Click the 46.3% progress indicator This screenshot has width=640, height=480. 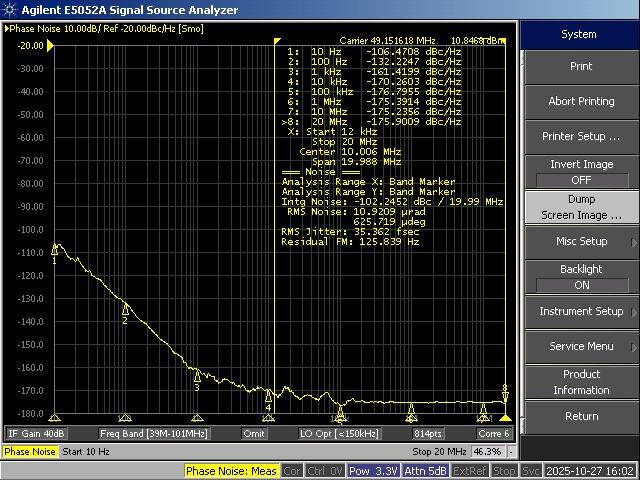(x=487, y=452)
